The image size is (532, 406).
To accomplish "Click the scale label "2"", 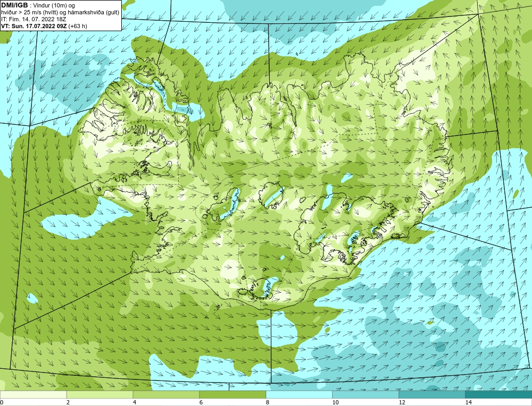I will click(x=68, y=402).
